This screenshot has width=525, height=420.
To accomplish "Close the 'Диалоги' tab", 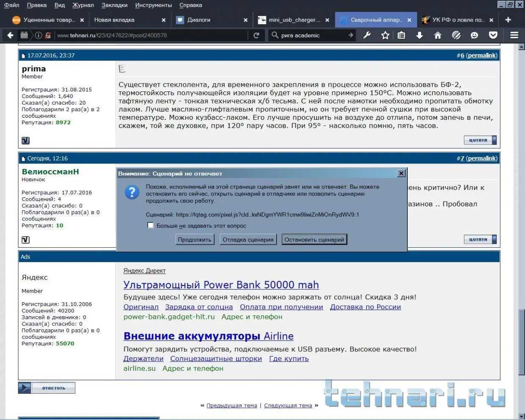I will click(x=246, y=20).
